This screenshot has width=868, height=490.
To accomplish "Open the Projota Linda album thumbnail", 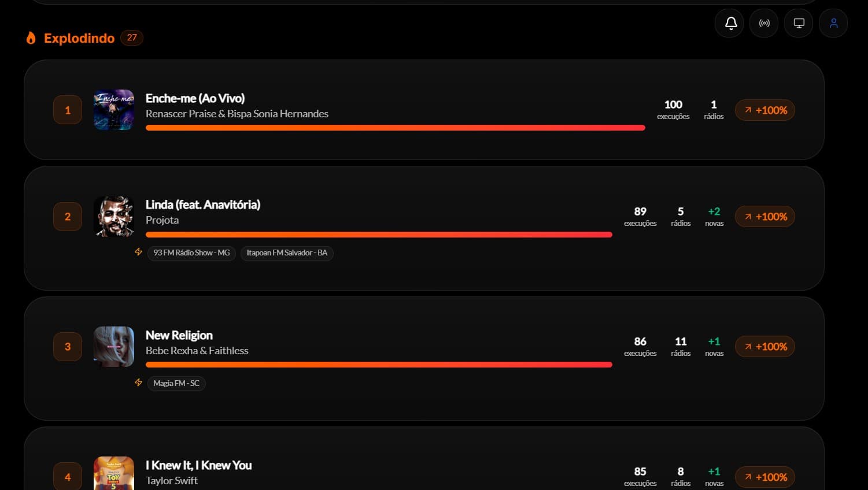I will pos(114,217).
